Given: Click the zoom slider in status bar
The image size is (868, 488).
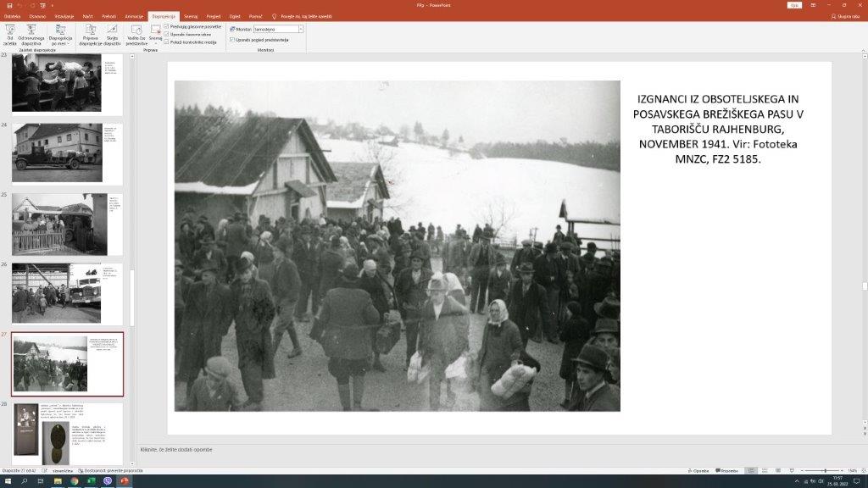Looking at the screenshot, I should pyautogui.click(x=825, y=470).
